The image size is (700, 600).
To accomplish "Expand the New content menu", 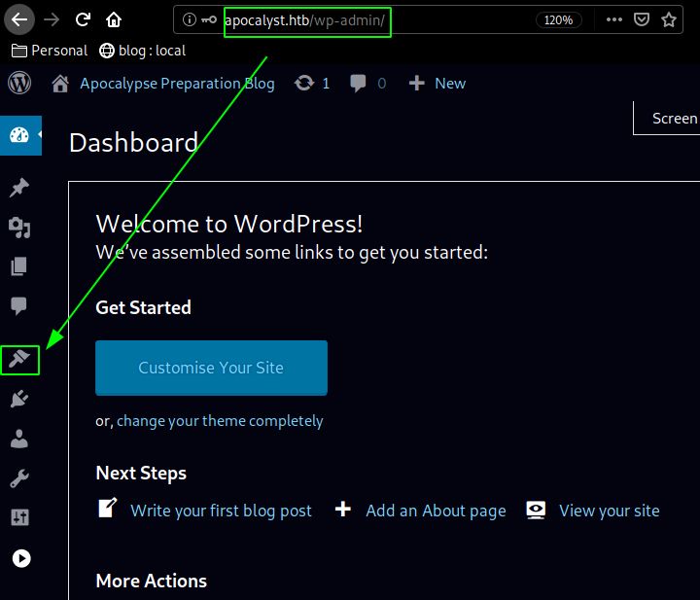I will click(437, 84).
